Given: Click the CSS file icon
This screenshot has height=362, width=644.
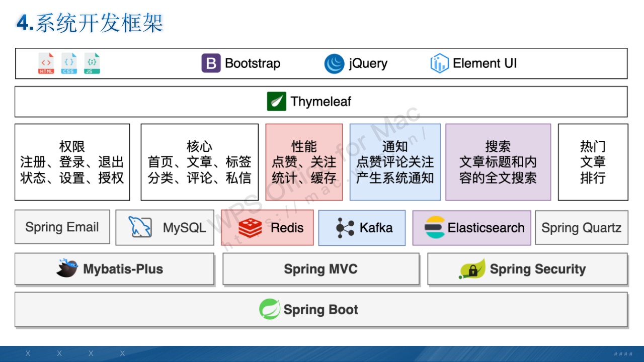Looking at the screenshot, I should click(69, 63).
